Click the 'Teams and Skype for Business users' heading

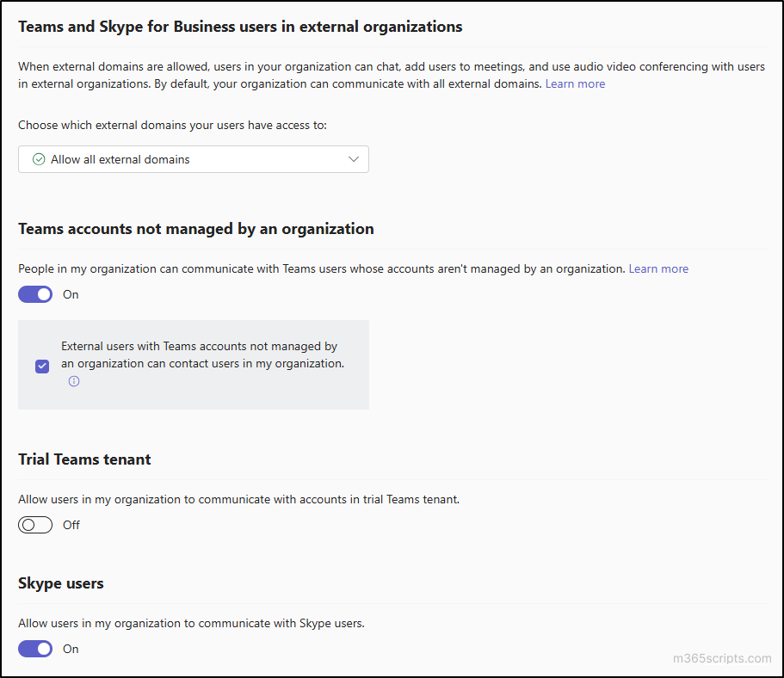240,27
